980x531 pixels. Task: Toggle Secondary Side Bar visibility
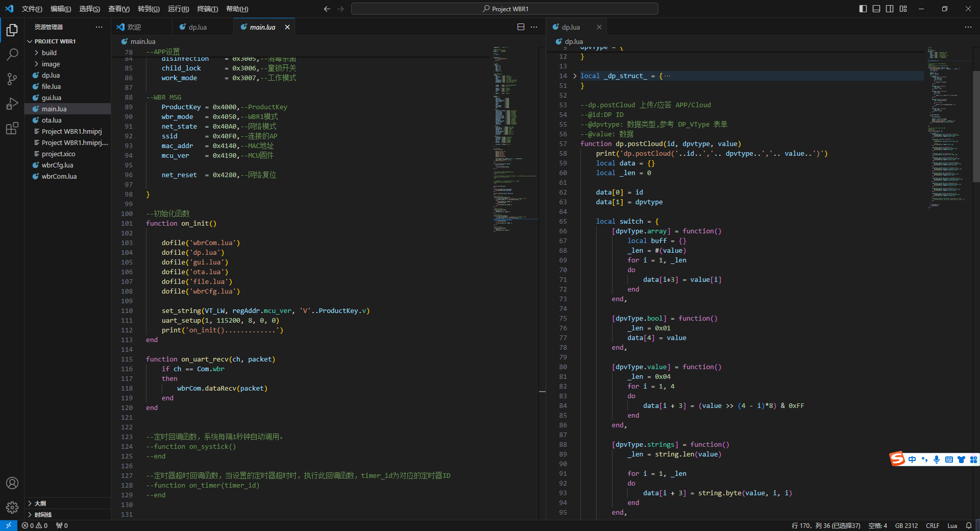890,9
